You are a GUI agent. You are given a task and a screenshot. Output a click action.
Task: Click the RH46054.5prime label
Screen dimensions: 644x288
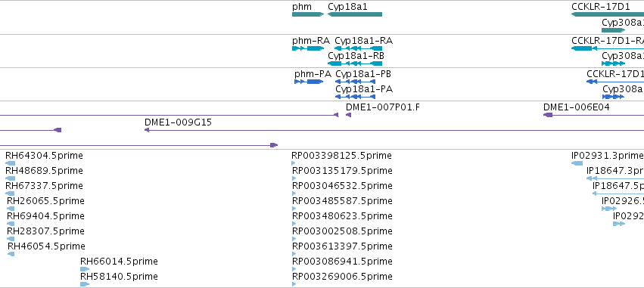point(46,246)
